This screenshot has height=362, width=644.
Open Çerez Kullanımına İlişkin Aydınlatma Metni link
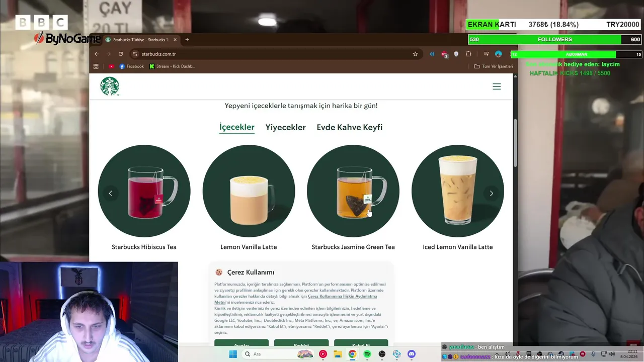[342, 296]
